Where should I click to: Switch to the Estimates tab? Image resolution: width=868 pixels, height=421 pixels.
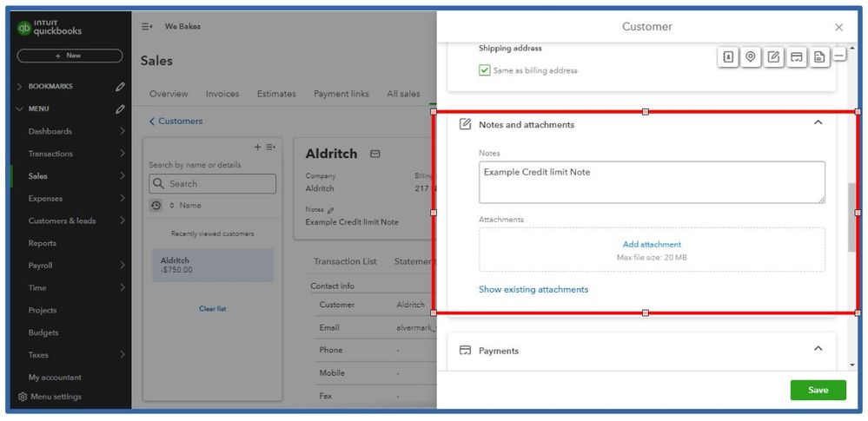pyautogui.click(x=276, y=94)
